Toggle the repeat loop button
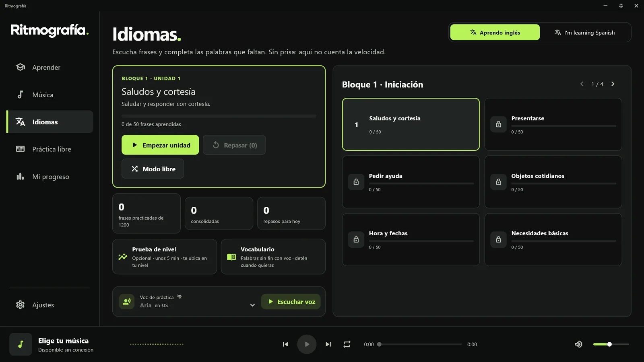 [347, 344]
